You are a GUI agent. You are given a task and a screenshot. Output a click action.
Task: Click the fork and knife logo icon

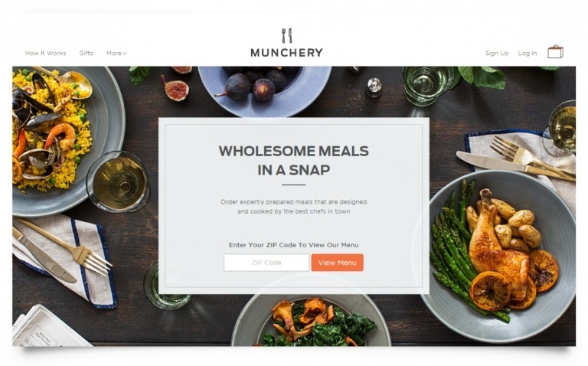coord(287,36)
